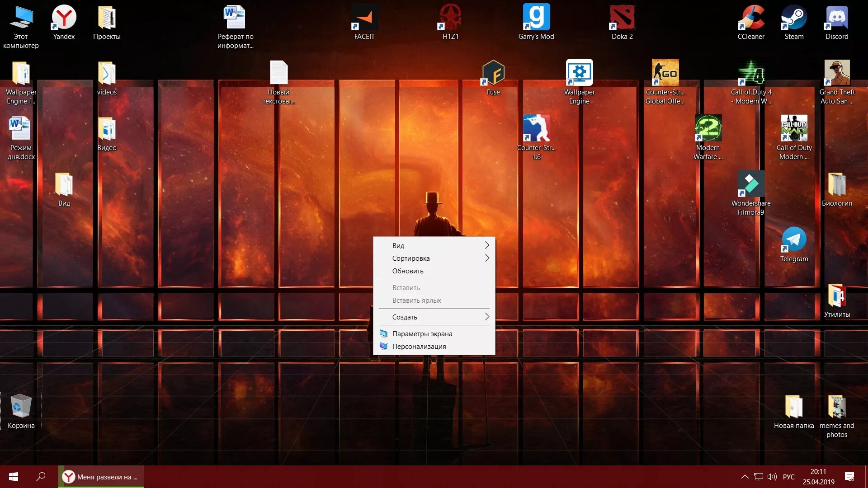Select the Yandex browser desktop shortcut
868x488 pixels.
[64, 23]
